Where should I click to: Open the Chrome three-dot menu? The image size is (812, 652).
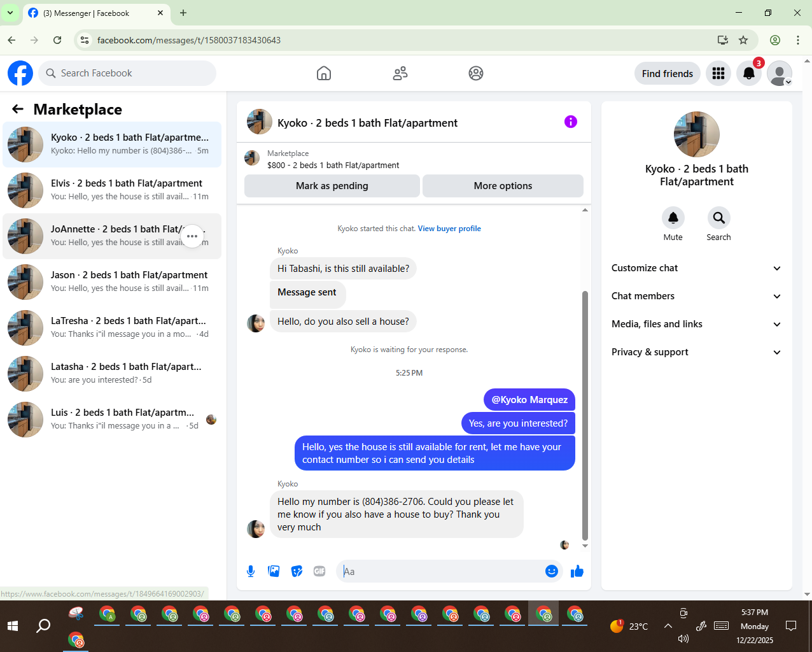click(798, 40)
